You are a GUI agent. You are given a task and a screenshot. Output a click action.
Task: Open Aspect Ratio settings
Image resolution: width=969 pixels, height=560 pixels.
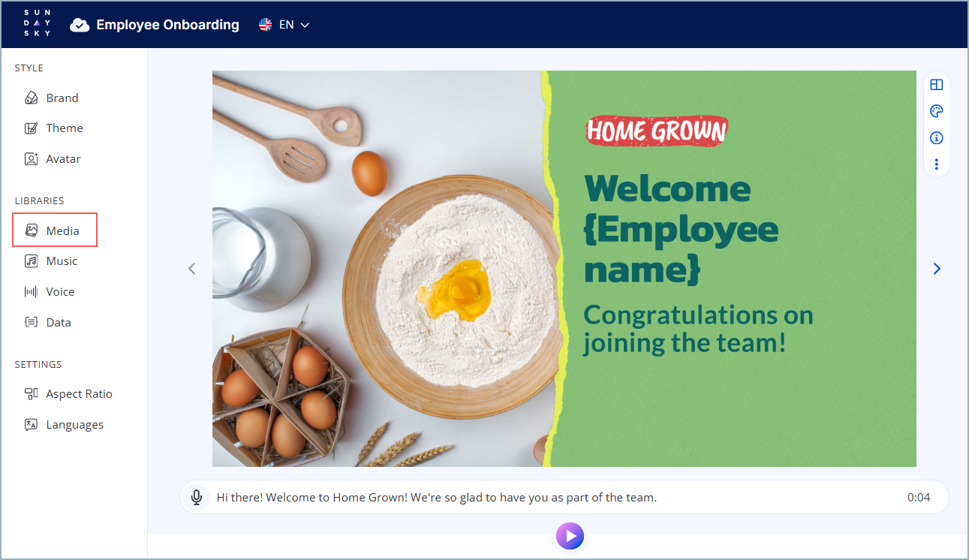68,394
